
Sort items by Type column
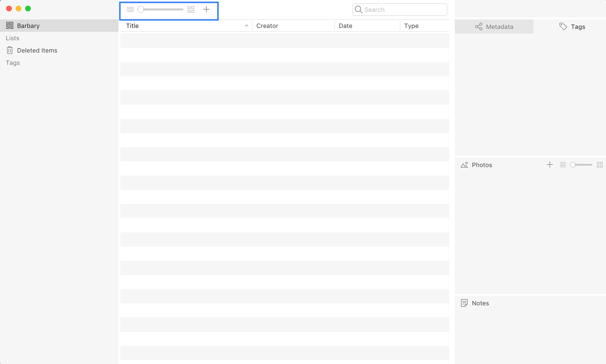(411, 26)
